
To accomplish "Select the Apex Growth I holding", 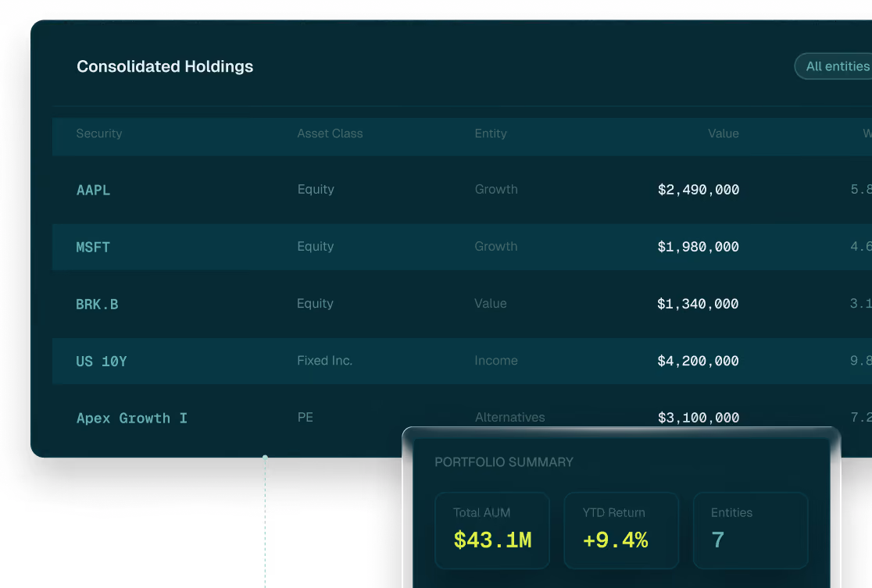I will (132, 418).
